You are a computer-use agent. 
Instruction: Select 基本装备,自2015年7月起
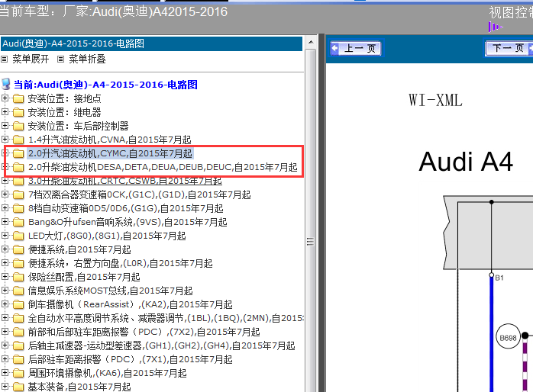click(x=79, y=387)
